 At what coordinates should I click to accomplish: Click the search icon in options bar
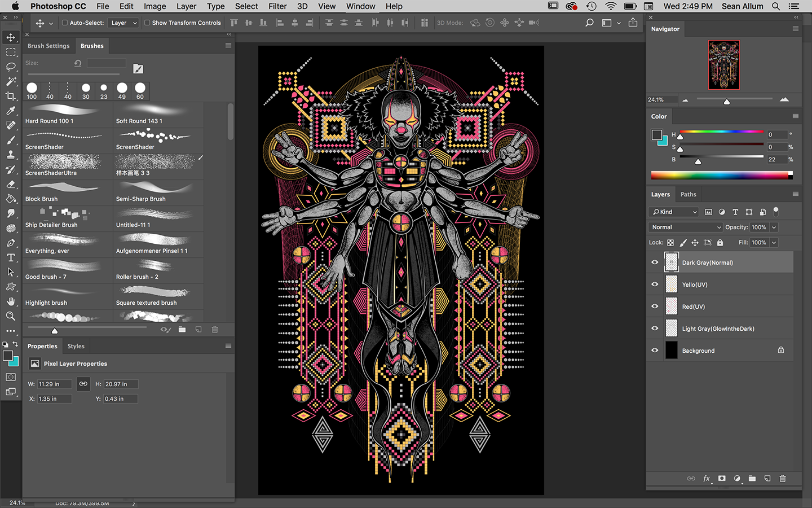click(589, 23)
